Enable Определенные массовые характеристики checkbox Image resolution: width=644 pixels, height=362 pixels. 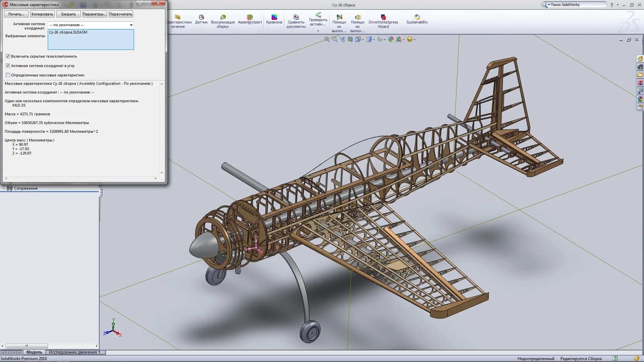tap(8, 75)
